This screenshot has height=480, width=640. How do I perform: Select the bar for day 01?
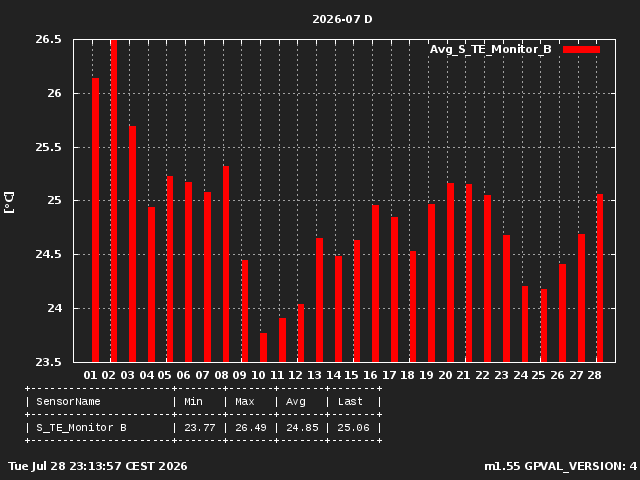tap(96, 220)
